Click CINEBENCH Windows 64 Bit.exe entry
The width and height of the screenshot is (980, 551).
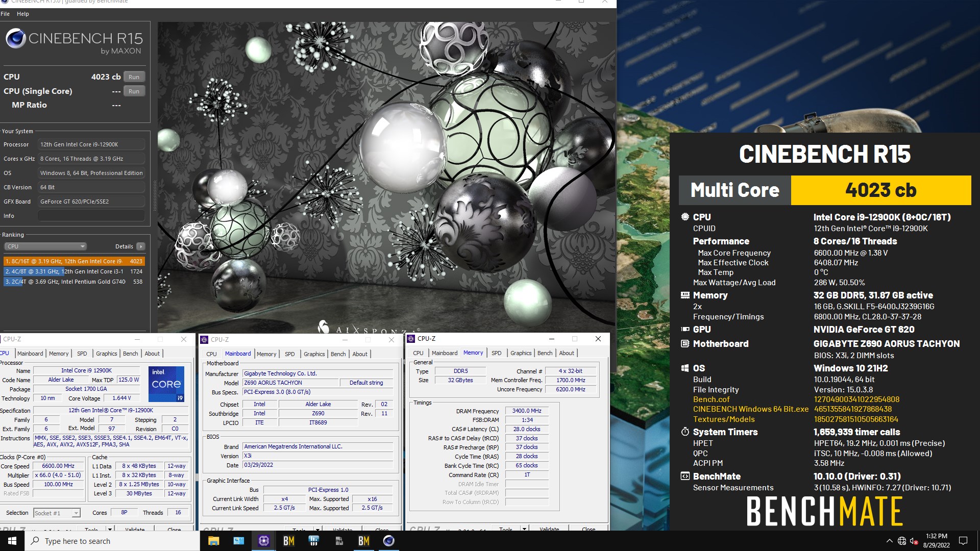point(751,409)
